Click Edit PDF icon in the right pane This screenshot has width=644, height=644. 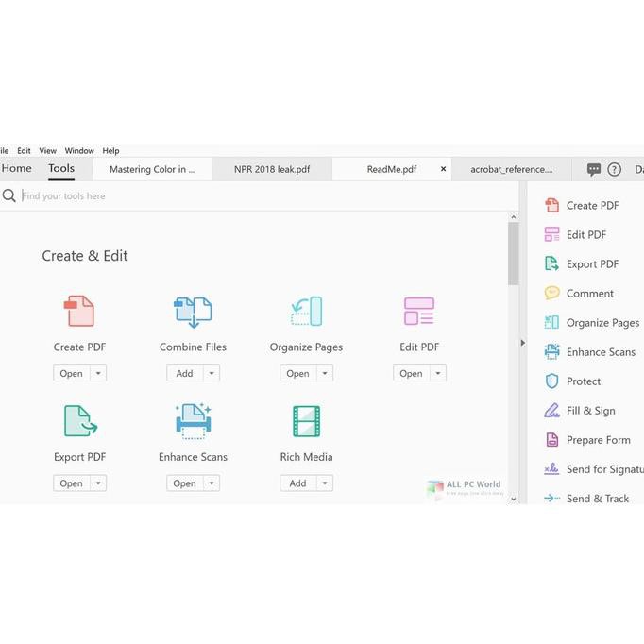pos(552,234)
